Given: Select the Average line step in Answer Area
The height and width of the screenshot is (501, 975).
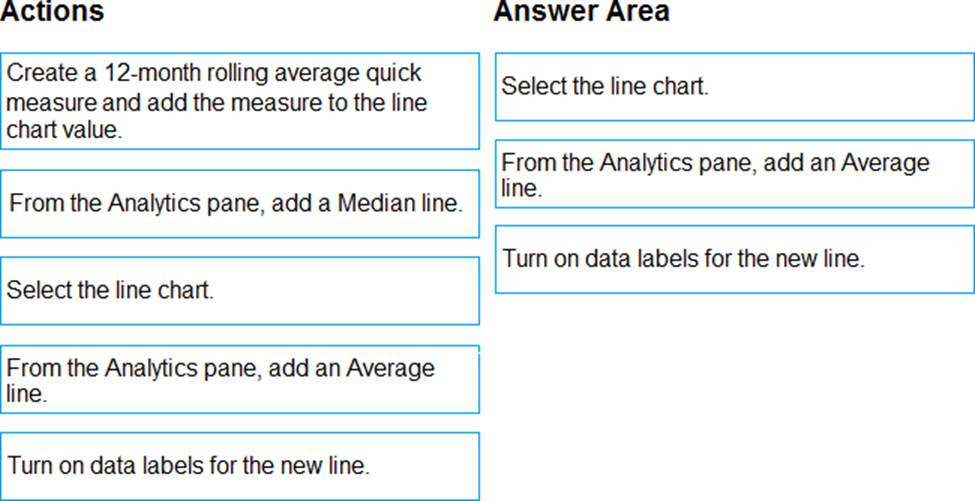Looking at the screenshot, I should (734, 174).
